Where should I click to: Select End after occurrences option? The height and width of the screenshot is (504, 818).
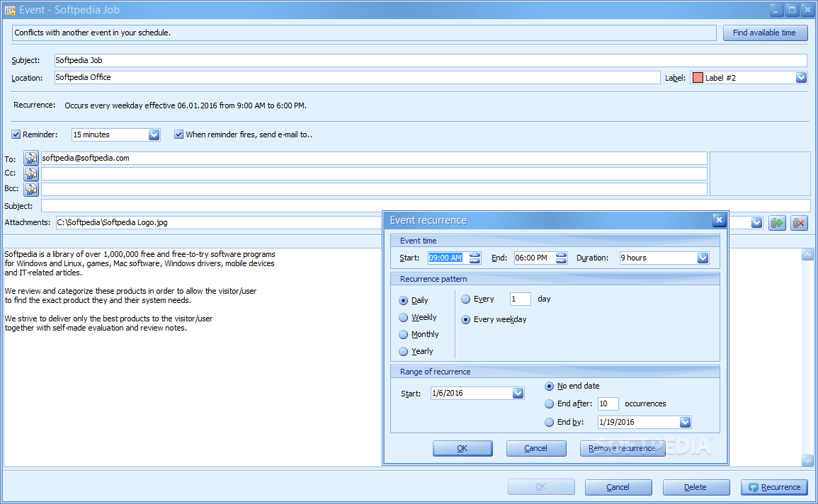click(x=549, y=404)
